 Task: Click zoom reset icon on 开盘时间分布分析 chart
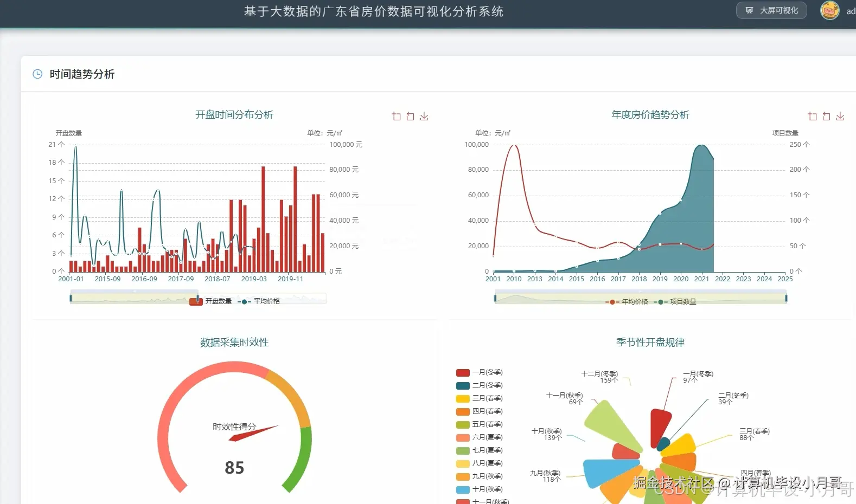411,117
